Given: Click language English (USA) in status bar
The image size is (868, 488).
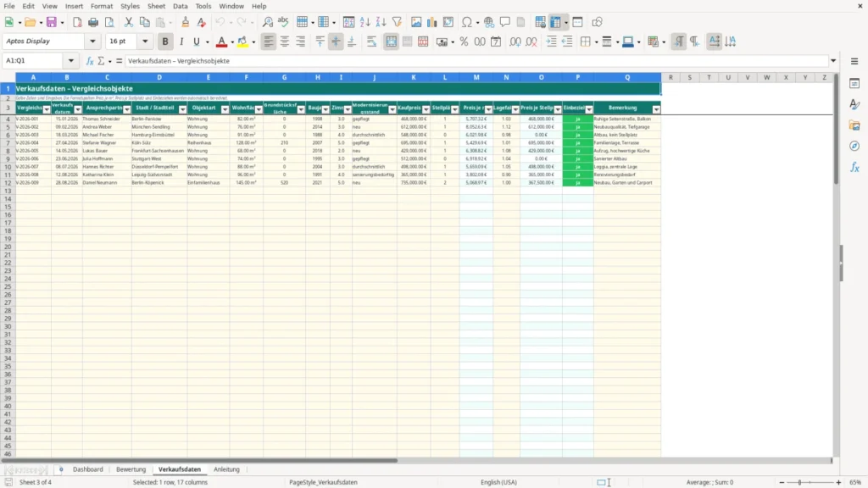Looking at the screenshot, I should pos(498,482).
